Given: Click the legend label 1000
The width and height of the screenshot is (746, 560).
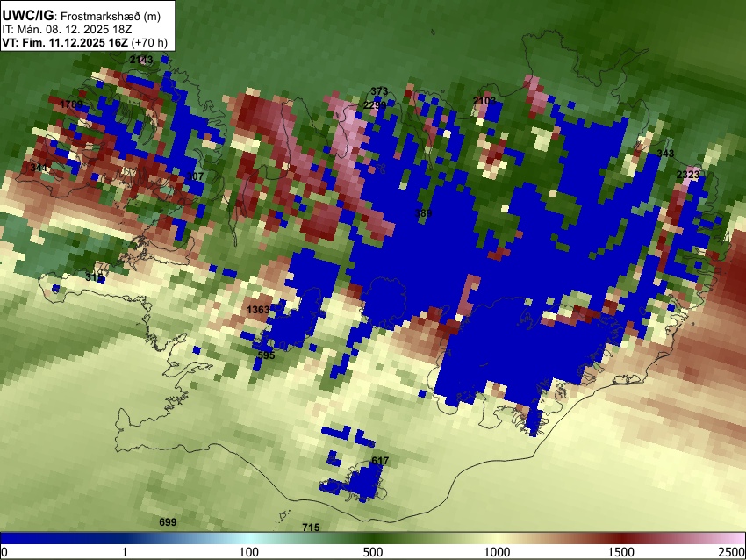Looking at the screenshot, I should coord(497,552).
